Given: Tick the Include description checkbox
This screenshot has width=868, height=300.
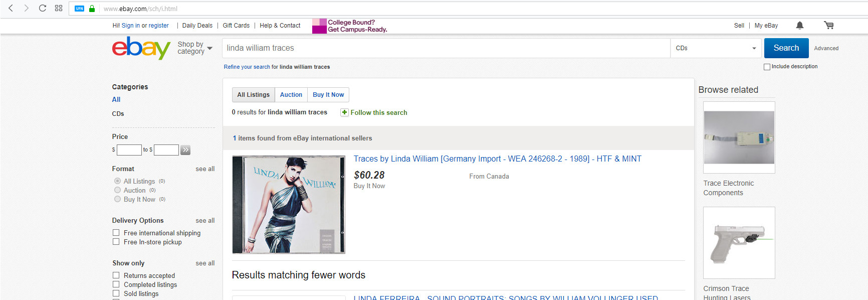Looking at the screenshot, I should pyautogui.click(x=767, y=67).
